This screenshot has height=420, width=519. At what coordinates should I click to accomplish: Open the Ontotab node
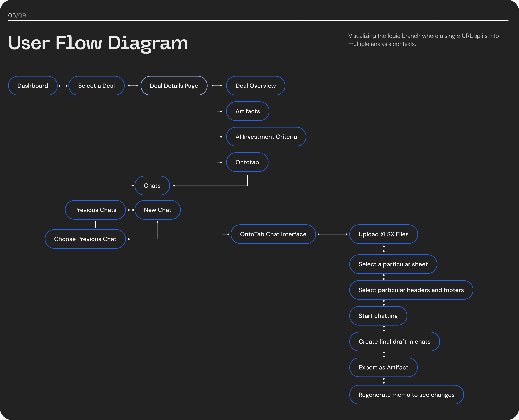pyautogui.click(x=247, y=162)
